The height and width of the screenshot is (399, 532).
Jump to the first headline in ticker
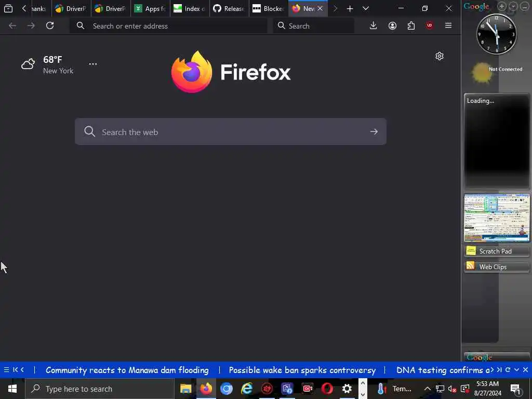[15, 370]
